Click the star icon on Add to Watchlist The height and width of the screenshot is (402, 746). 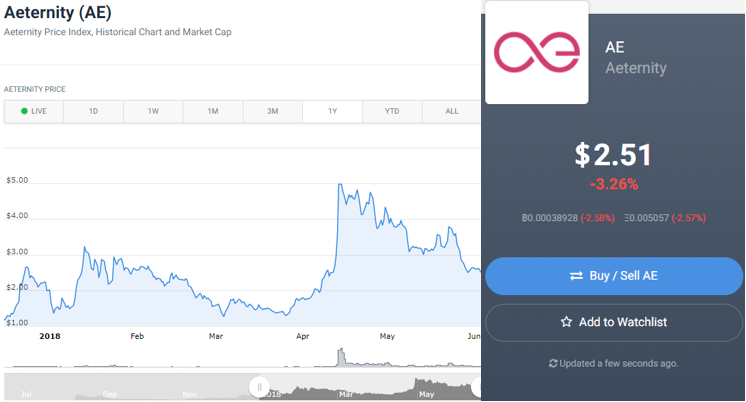566,322
